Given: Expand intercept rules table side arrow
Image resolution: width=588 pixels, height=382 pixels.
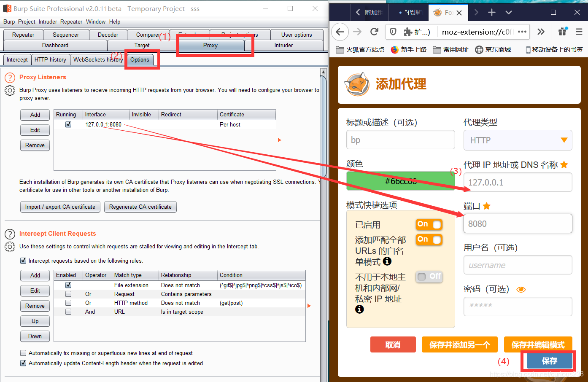Looking at the screenshot, I should point(309,306).
